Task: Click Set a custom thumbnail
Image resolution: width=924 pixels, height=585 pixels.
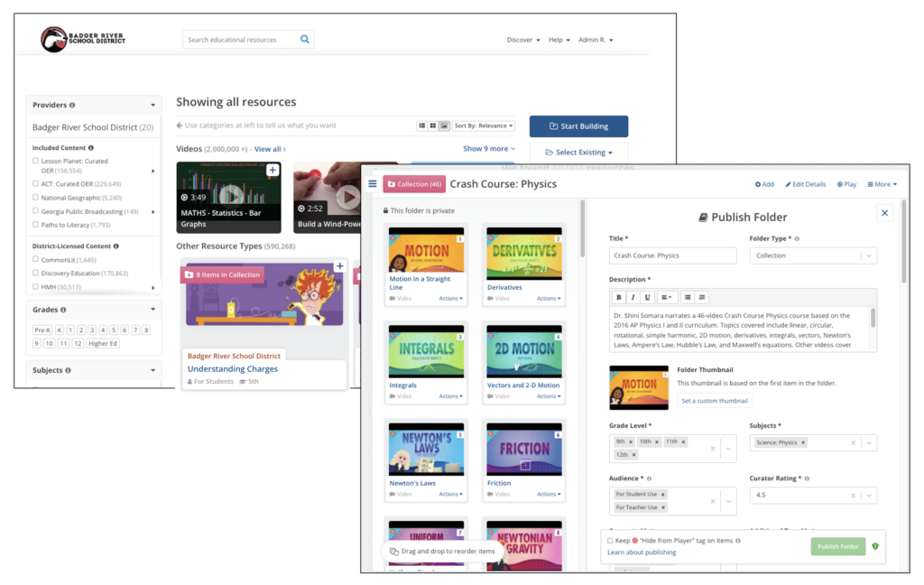Action: pos(715,401)
